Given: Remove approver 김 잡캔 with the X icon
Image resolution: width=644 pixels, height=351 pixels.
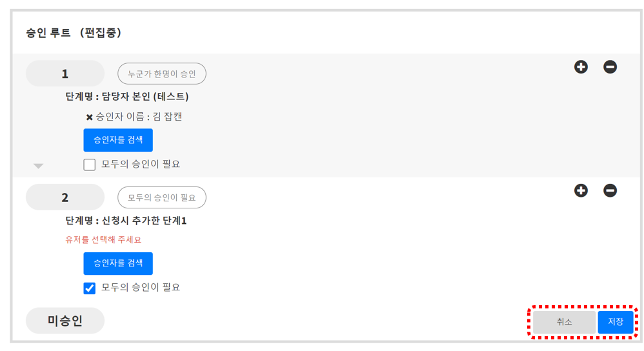Looking at the screenshot, I should pyautogui.click(x=89, y=117).
